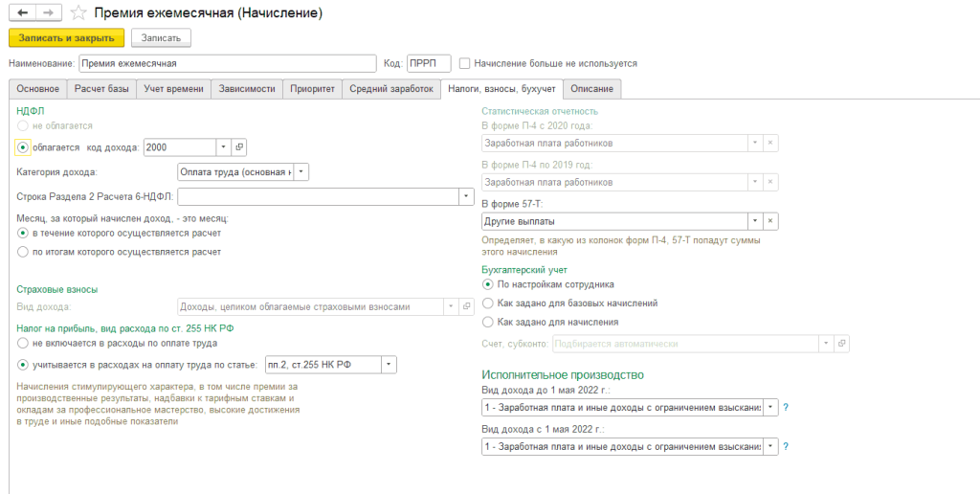The image size is (980, 494).
Task: Click into the 'Наименование' text field
Action: [x=228, y=64]
